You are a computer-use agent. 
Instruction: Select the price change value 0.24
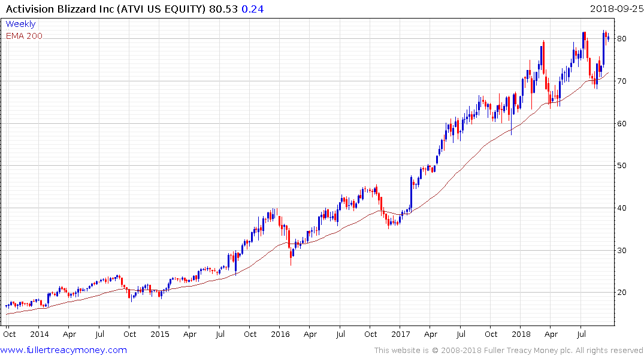tap(253, 9)
